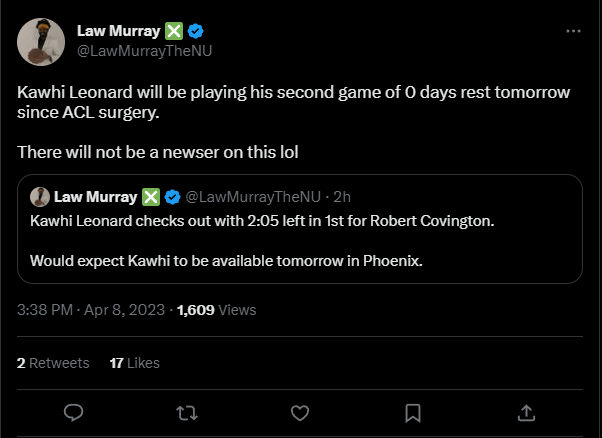The image size is (602, 438).
Task: Click the 1,609 Views count
Action: (x=217, y=310)
